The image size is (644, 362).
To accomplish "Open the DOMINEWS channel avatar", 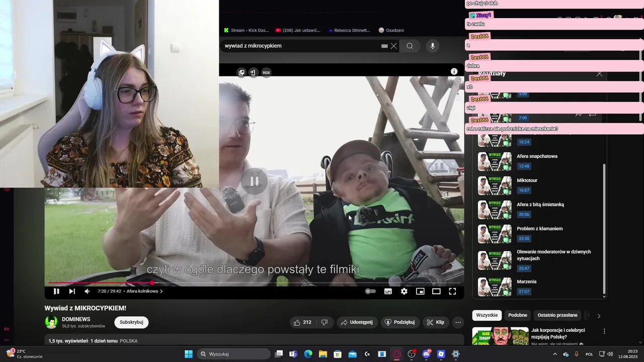I will click(51, 322).
